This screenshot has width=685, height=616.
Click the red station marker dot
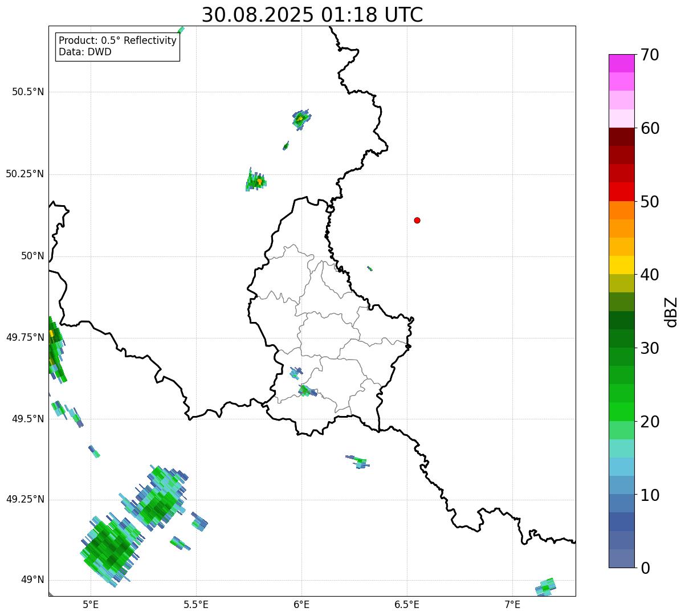tap(417, 220)
